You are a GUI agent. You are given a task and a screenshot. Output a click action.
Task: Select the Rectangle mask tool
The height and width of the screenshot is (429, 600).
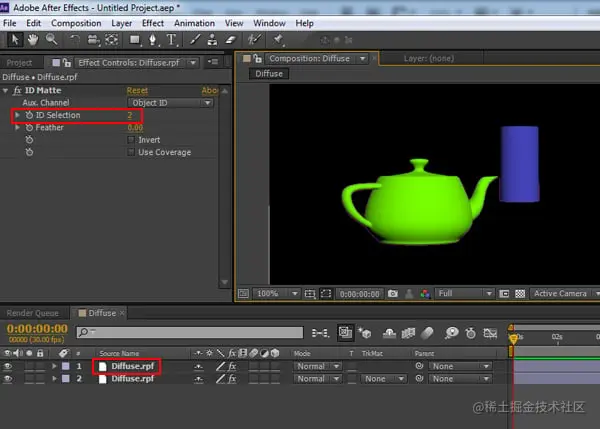pyautogui.click(x=135, y=39)
